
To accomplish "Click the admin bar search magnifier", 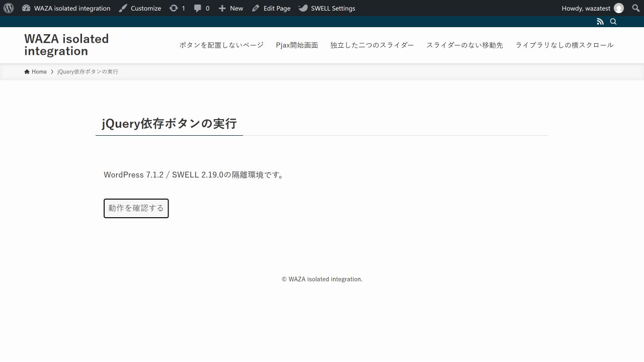I will tap(635, 8).
